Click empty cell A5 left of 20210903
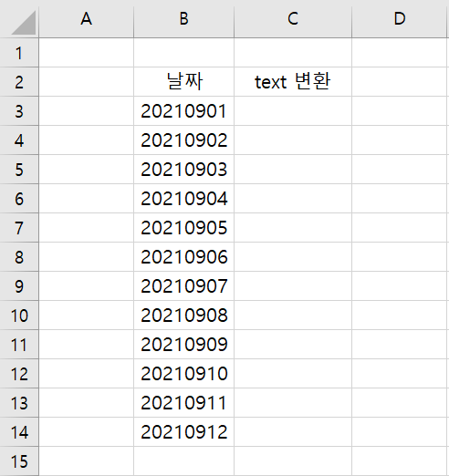 click(x=87, y=170)
